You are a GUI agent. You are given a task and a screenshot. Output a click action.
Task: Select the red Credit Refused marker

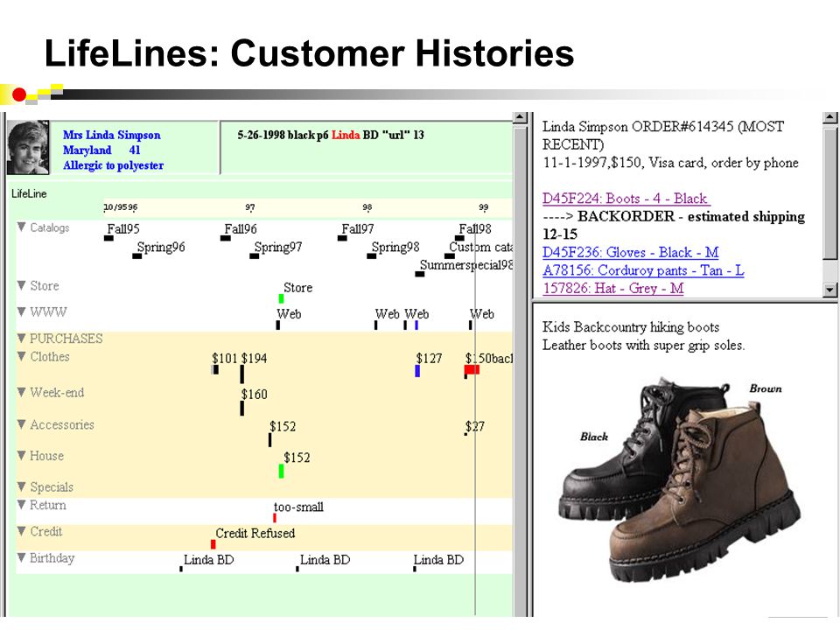pyautogui.click(x=213, y=544)
